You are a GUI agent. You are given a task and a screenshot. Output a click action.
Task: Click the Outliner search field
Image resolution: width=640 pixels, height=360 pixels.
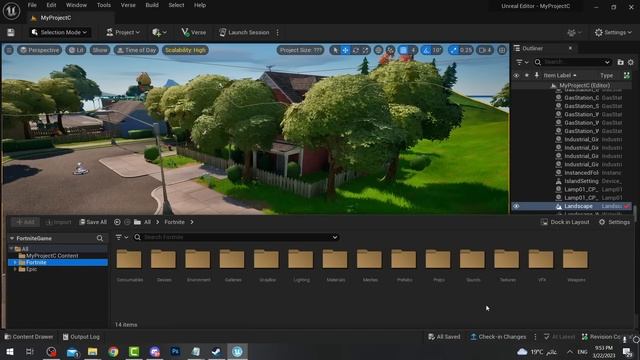(x=573, y=62)
